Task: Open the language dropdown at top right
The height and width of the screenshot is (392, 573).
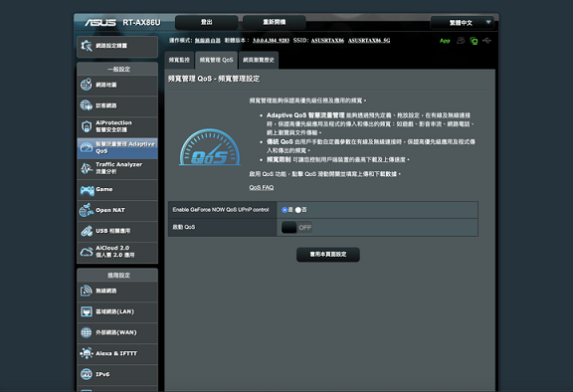Action: pos(463,23)
